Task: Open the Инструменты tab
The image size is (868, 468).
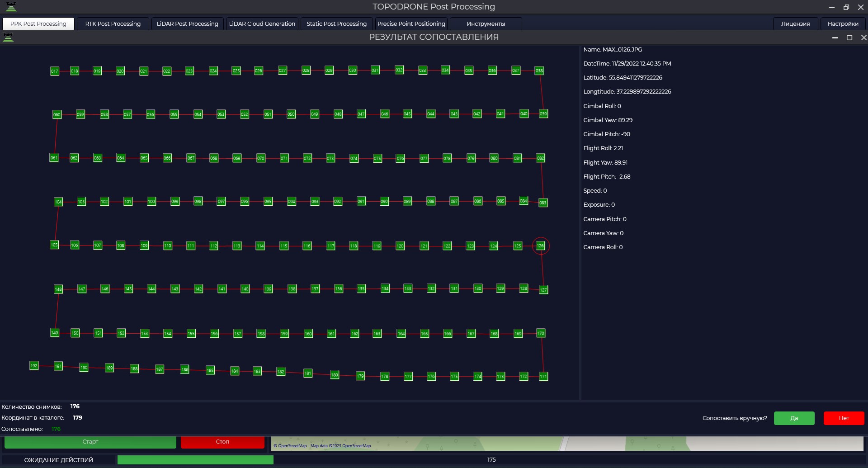Action: (486, 24)
